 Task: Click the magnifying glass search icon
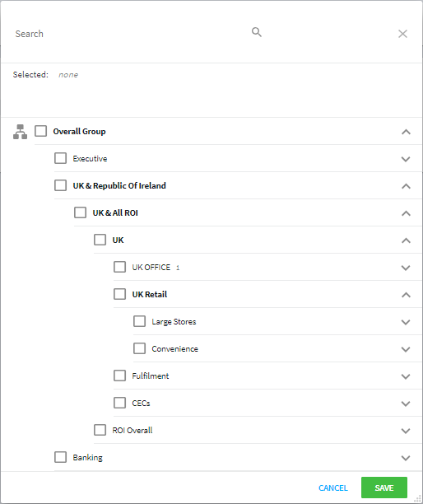point(256,32)
